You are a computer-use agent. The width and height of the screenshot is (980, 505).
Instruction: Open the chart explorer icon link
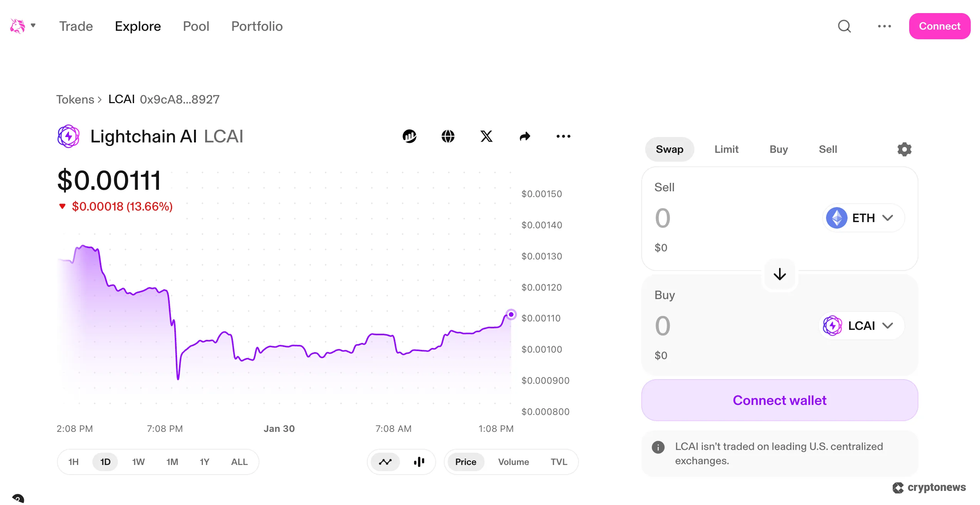tap(410, 136)
